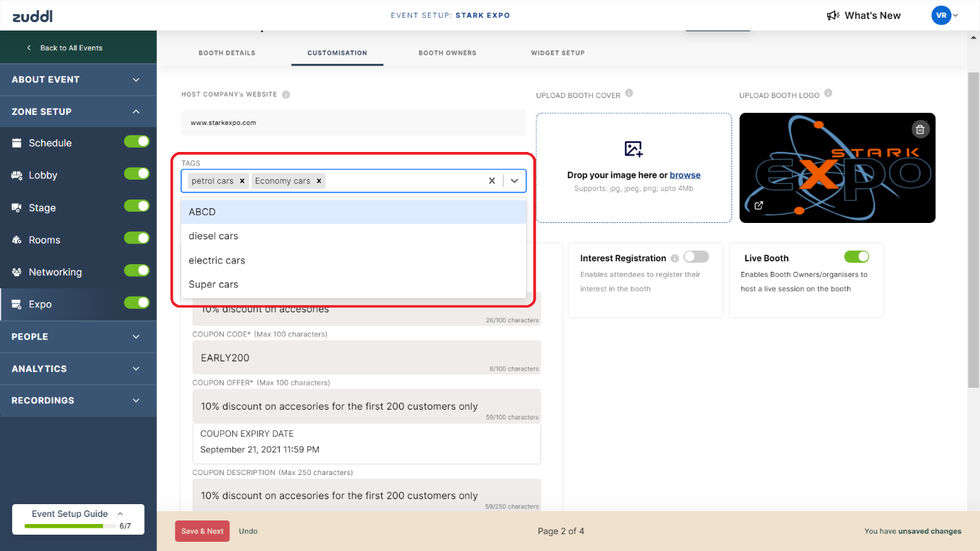Toggle the Networking zone switch
The image size is (980, 551).
coord(137,271)
